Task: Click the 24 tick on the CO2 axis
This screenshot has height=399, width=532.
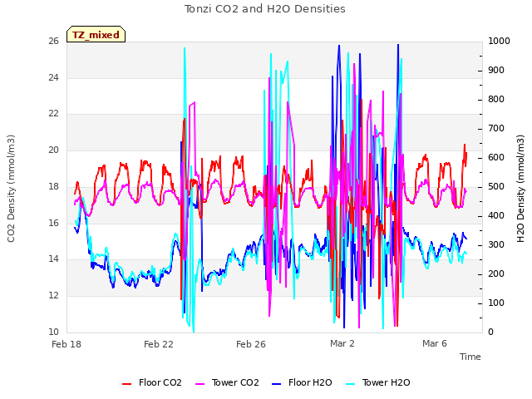Action: (53, 77)
